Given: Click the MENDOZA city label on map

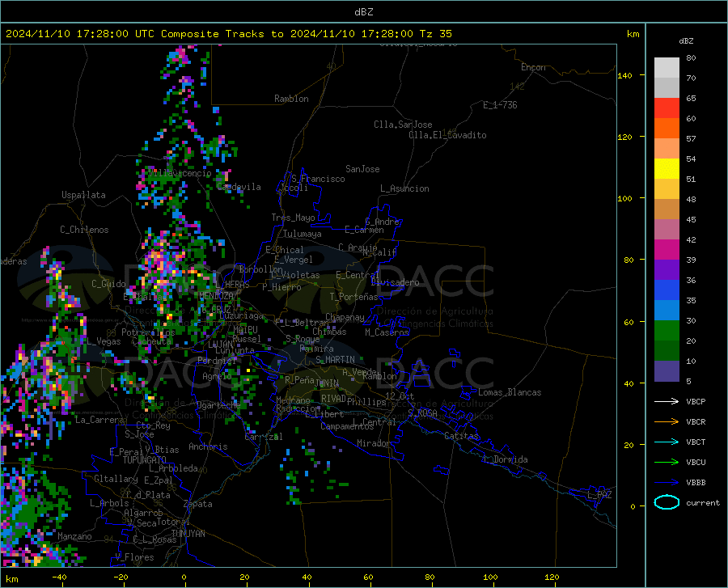Looking at the screenshot, I should [x=216, y=296].
